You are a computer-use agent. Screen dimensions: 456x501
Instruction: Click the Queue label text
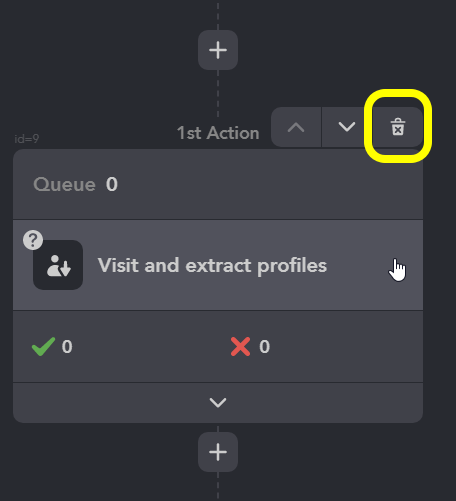pos(64,184)
